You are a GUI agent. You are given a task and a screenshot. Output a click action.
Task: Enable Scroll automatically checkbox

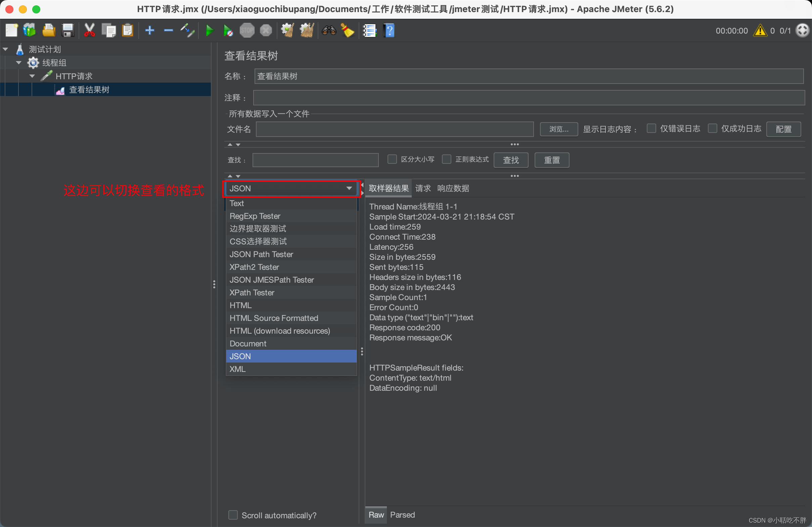click(233, 515)
